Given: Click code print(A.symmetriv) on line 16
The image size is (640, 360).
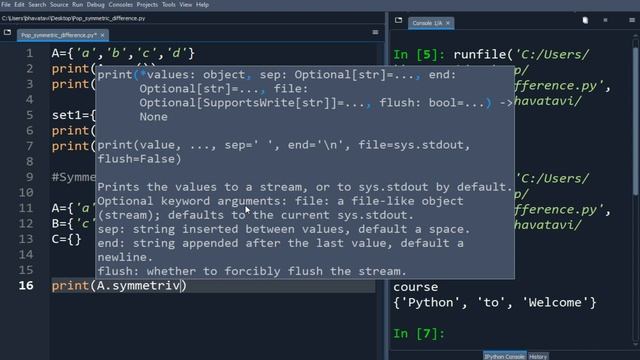Looking at the screenshot, I should (119, 285).
